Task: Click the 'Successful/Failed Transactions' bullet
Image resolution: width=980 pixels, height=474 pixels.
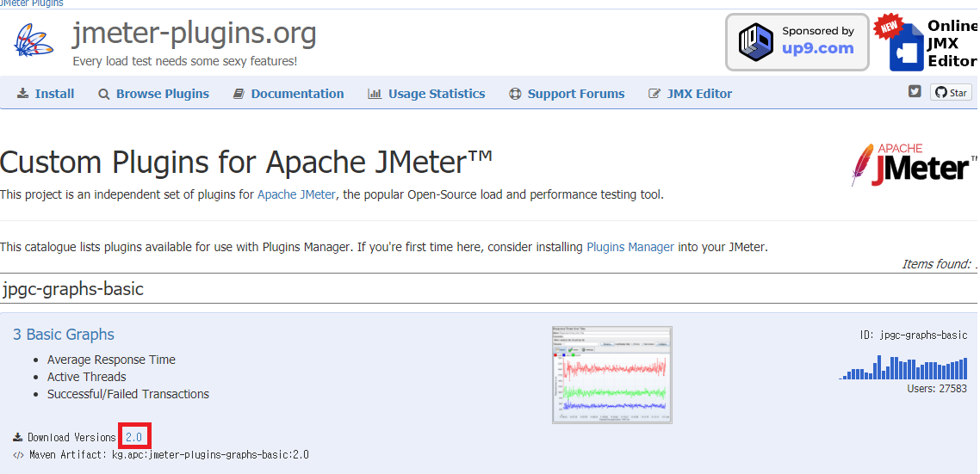Action: click(128, 394)
